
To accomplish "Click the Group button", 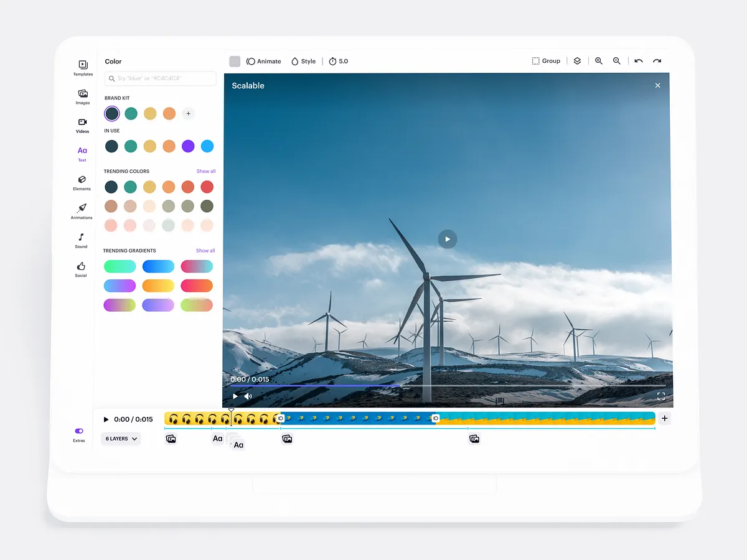I will pyautogui.click(x=546, y=60).
